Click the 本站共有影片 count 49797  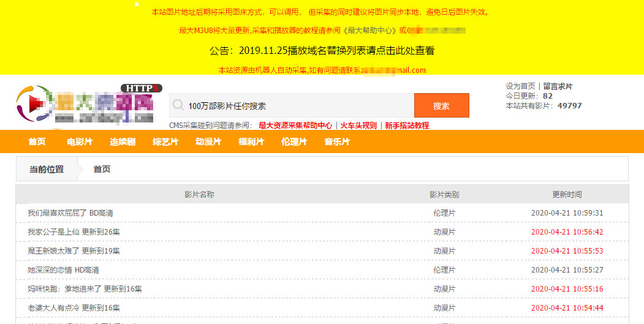[570, 105]
